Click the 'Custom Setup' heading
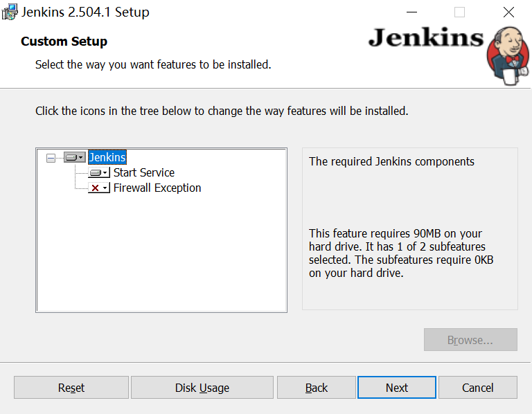532x414 pixels. 64,42
